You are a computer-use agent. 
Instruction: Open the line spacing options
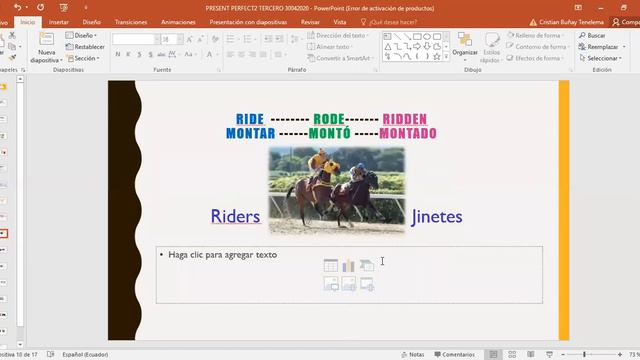pyautogui.click(x=294, y=39)
